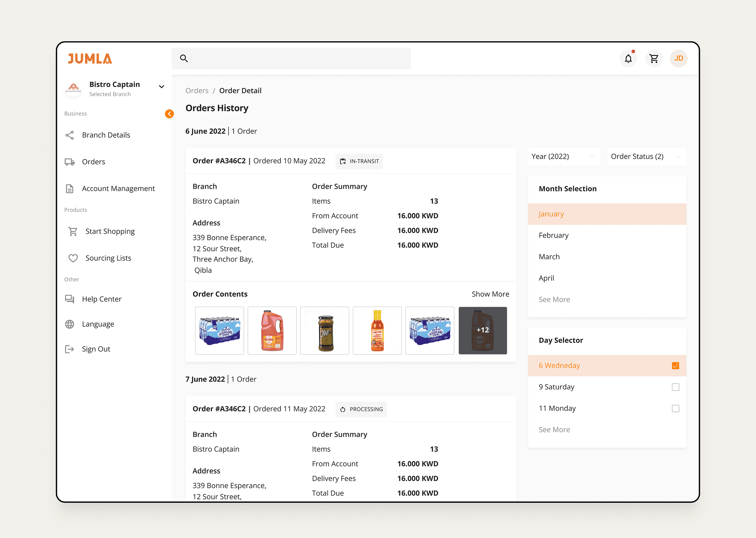The height and width of the screenshot is (538, 756).
Task: Uncheck the 6 Wednesday checkbox
Action: point(675,365)
